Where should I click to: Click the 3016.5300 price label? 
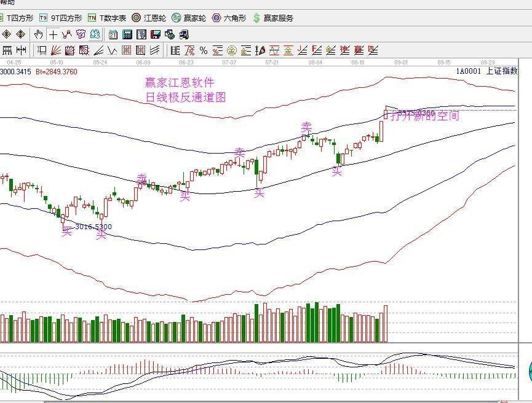[93, 227]
